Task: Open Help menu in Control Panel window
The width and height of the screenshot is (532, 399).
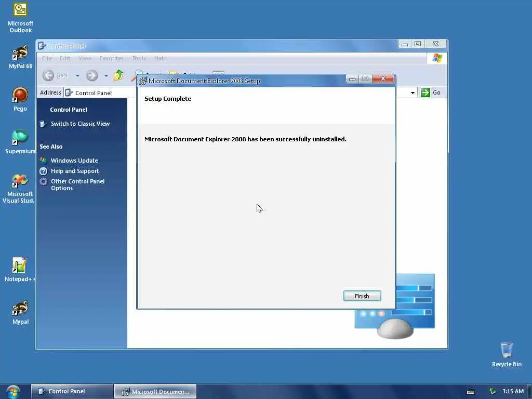Action: point(160,58)
